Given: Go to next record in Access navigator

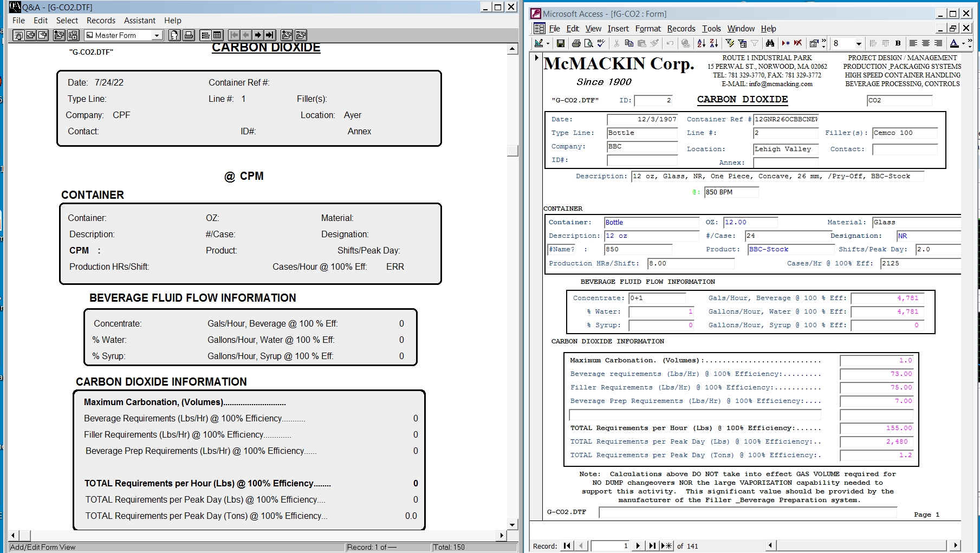Looking at the screenshot, I should [x=638, y=546].
